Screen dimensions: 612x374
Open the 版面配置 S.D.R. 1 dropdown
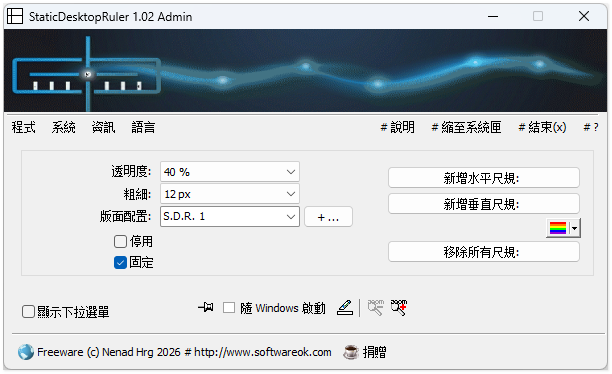click(x=230, y=216)
